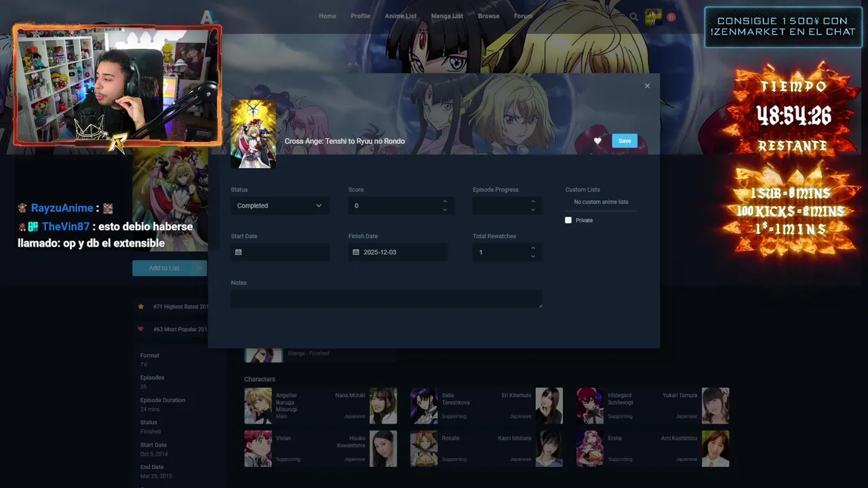Click the heart icon beside #63 Most Popular

(141, 329)
